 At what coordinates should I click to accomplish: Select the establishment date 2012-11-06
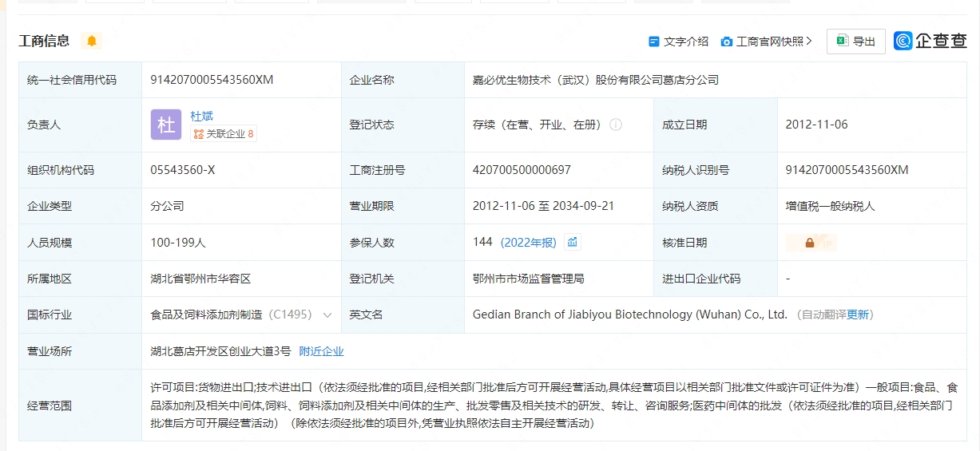coord(816,125)
